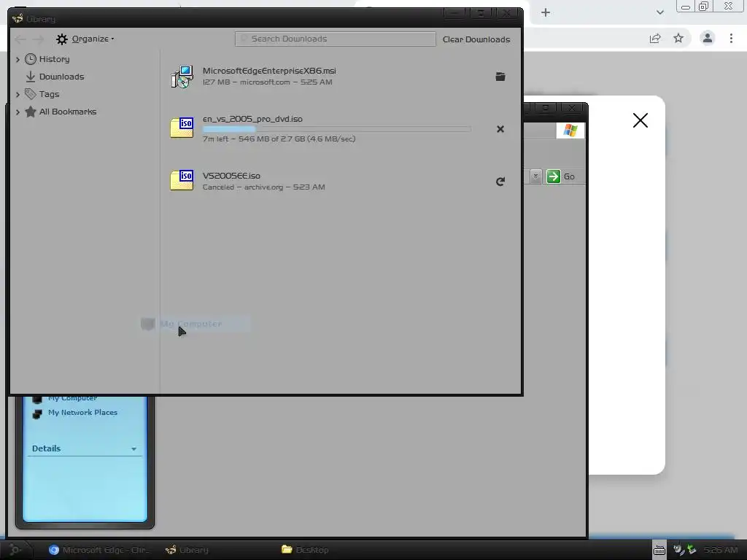This screenshot has height=560, width=747.
Task: Bookmark this page with star icon
Action: (678, 38)
